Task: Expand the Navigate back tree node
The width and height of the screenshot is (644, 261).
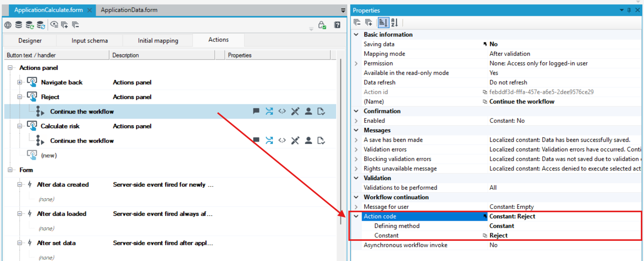Action: [x=19, y=82]
